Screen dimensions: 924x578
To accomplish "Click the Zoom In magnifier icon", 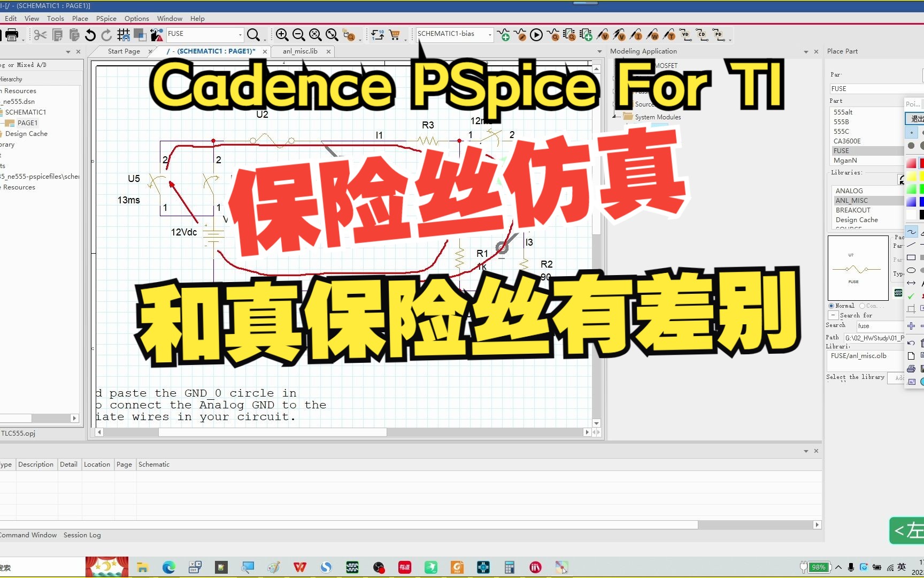I will pos(282,35).
